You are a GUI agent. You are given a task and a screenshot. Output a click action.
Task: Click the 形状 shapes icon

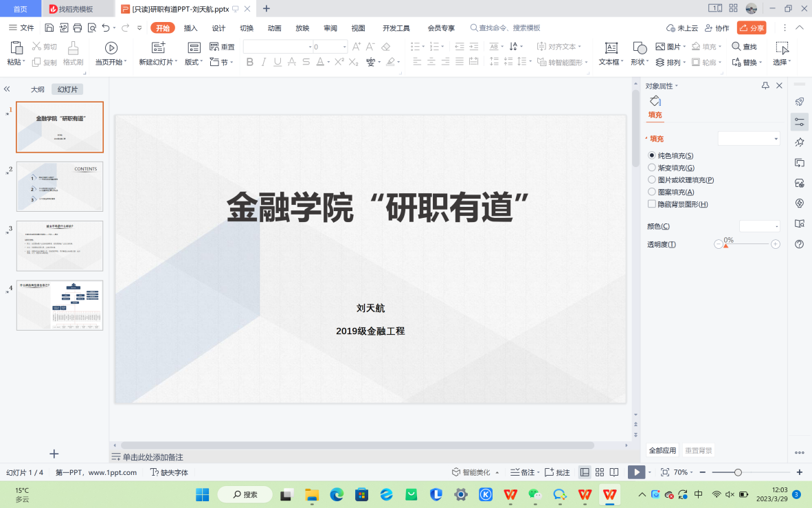(640, 47)
